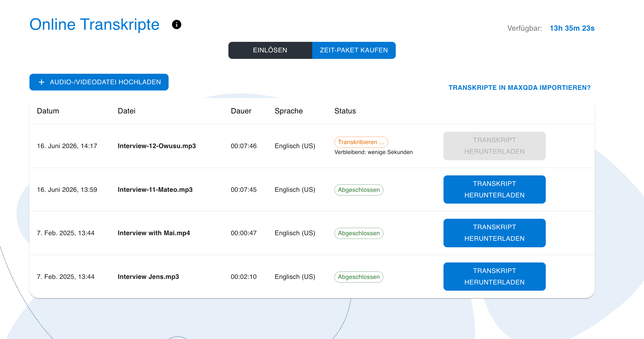The width and height of the screenshot is (644, 339).
Task: Open the AUDIO-/VIDEODATEI HOCHLADEN upload button
Action: (99, 82)
